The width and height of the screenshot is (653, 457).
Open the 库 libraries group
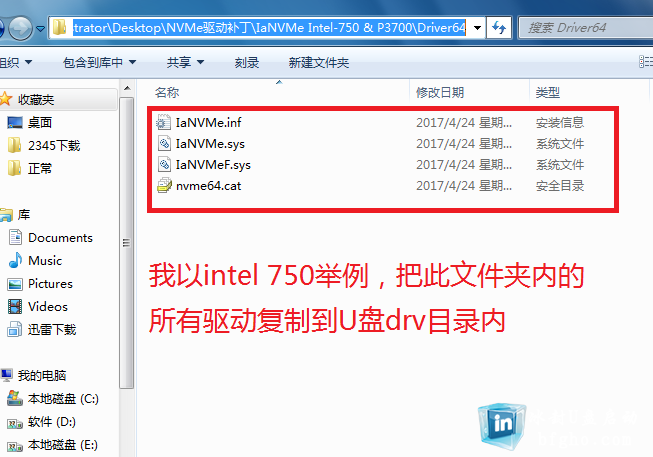(x=24, y=215)
